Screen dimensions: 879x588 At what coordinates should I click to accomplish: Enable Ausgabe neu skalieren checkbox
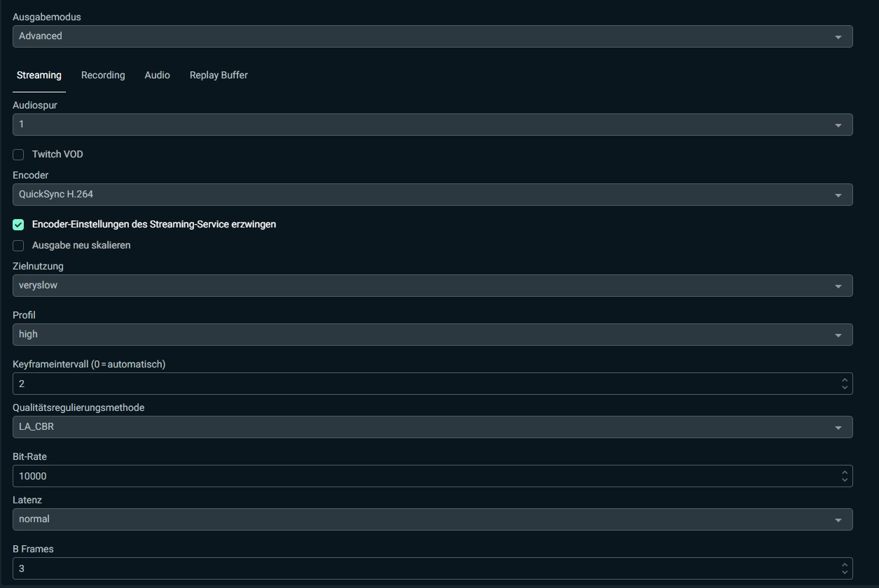[19, 246]
